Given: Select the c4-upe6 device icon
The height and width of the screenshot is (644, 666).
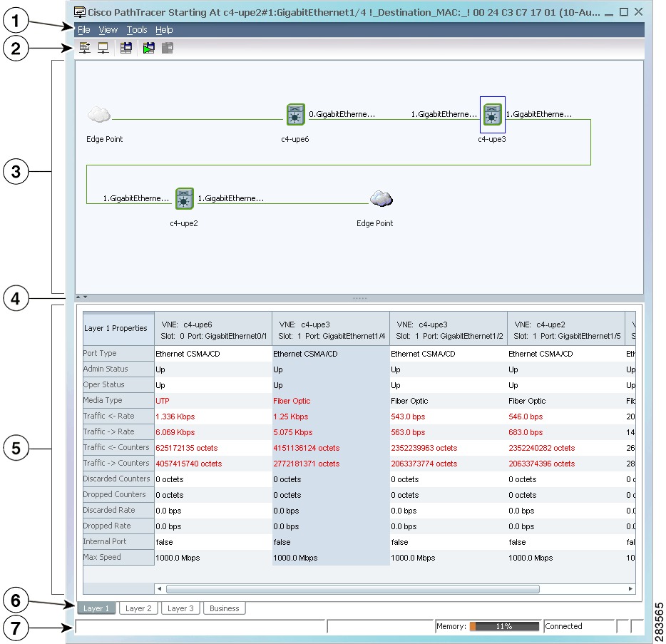Looking at the screenshot, I should tap(296, 115).
